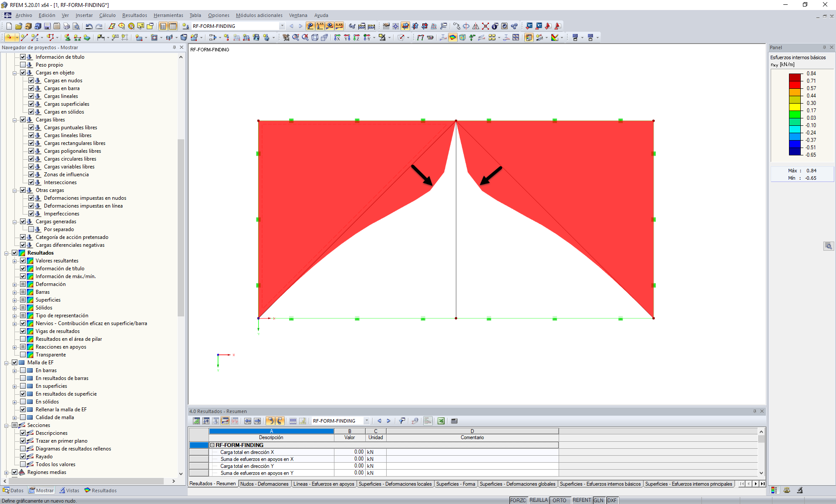Toggle the Transparente checkbox
Image resolution: width=836 pixels, height=504 pixels.
click(23, 355)
